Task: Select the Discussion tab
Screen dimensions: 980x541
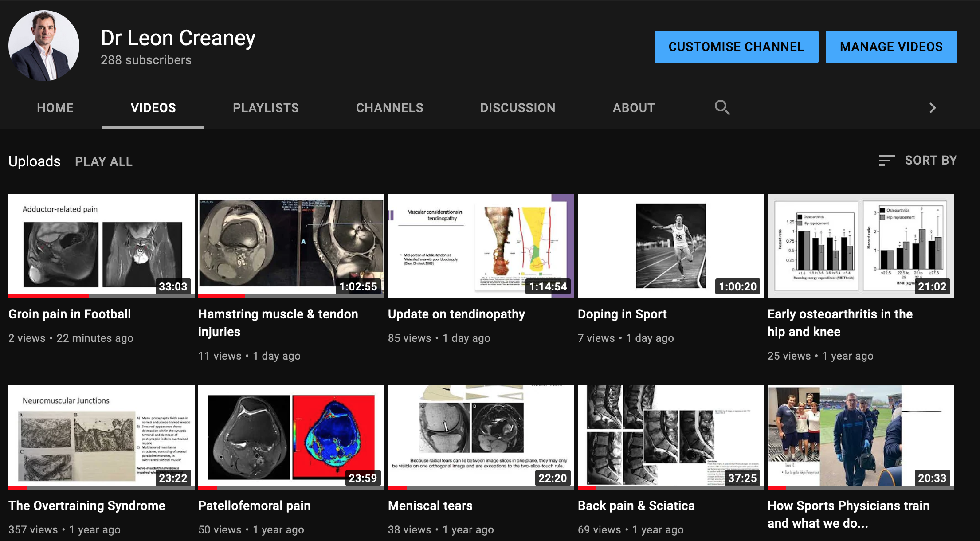Action: coord(517,108)
